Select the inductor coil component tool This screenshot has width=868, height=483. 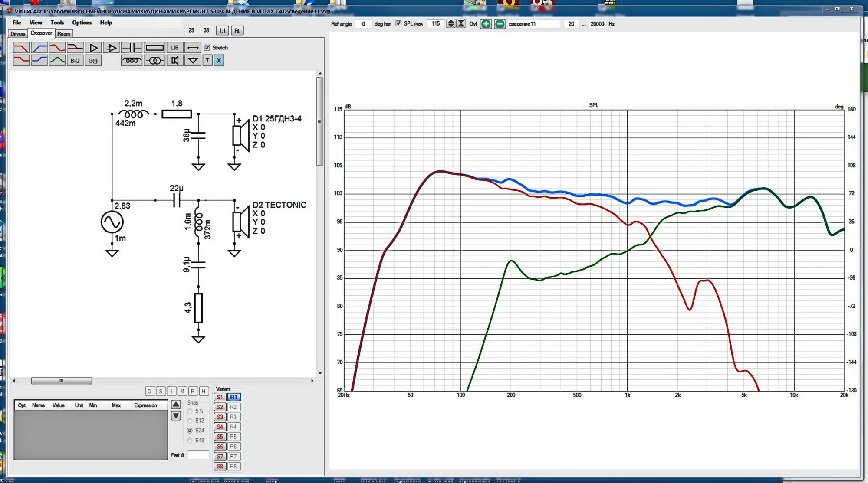coord(132,61)
